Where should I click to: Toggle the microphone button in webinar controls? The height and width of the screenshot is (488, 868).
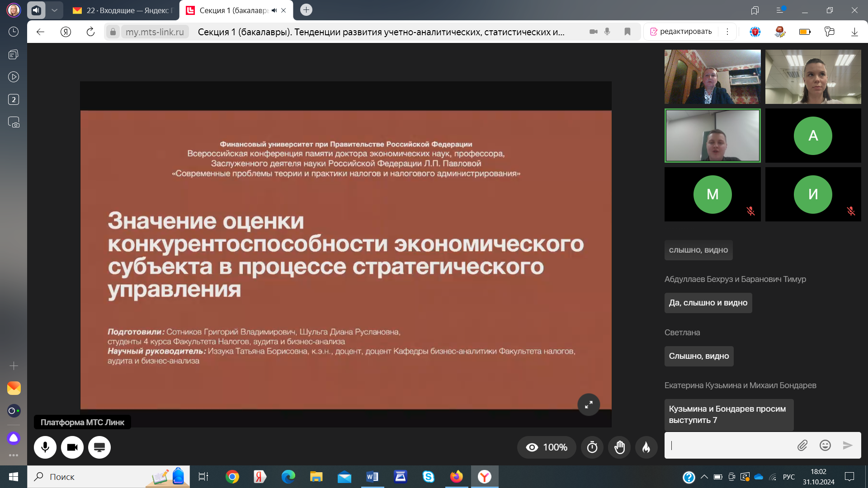tap(45, 447)
